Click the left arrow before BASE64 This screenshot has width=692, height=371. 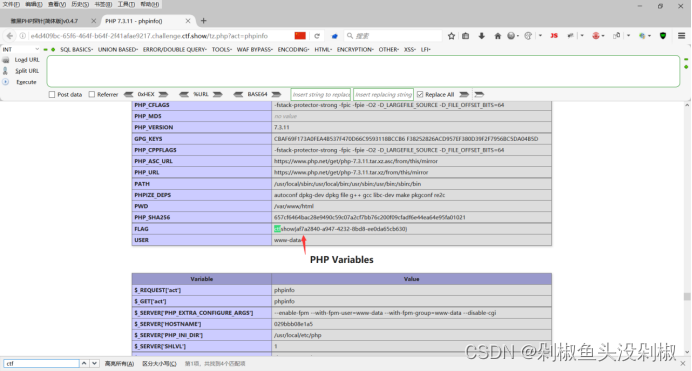[238, 94]
